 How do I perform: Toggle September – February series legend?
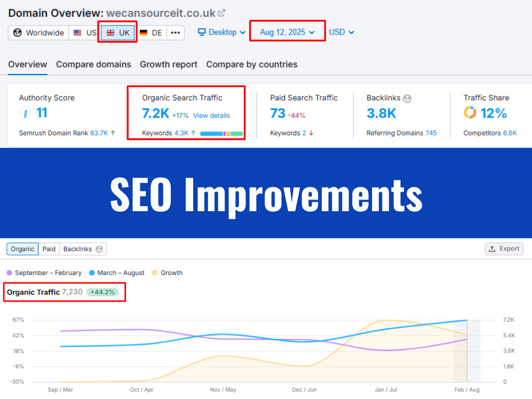point(44,273)
